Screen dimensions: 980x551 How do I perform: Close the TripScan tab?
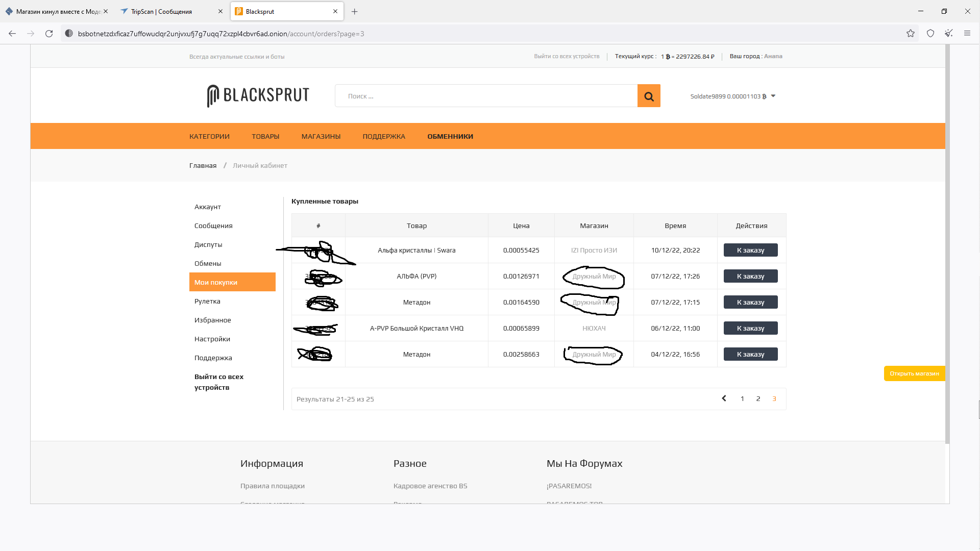pyautogui.click(x=220, y=11)
